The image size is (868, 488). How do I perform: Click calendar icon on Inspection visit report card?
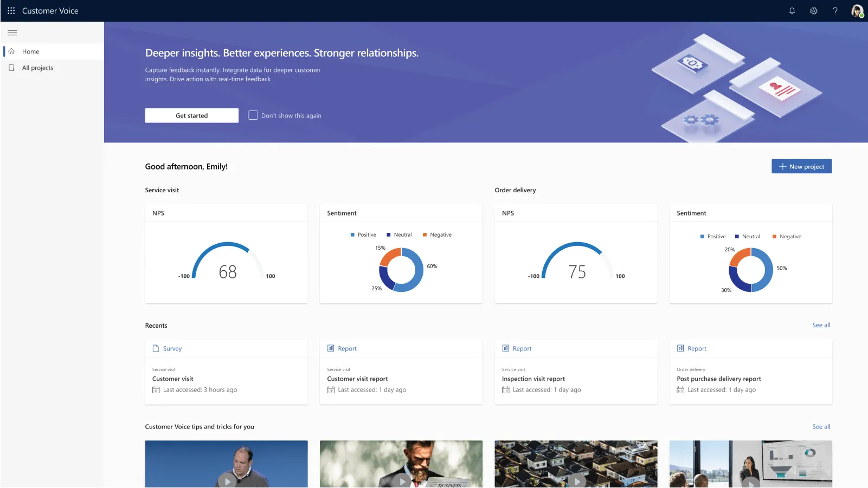coord(506,390)
